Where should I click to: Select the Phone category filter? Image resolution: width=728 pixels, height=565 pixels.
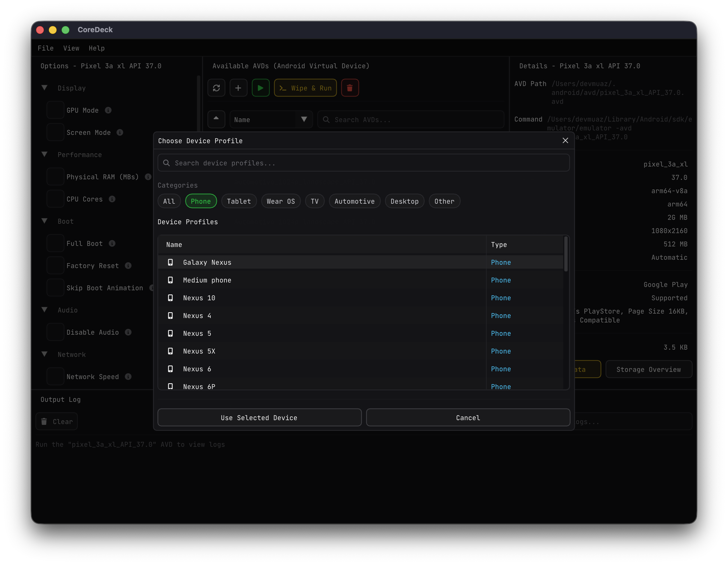click(x=201, y=201)
